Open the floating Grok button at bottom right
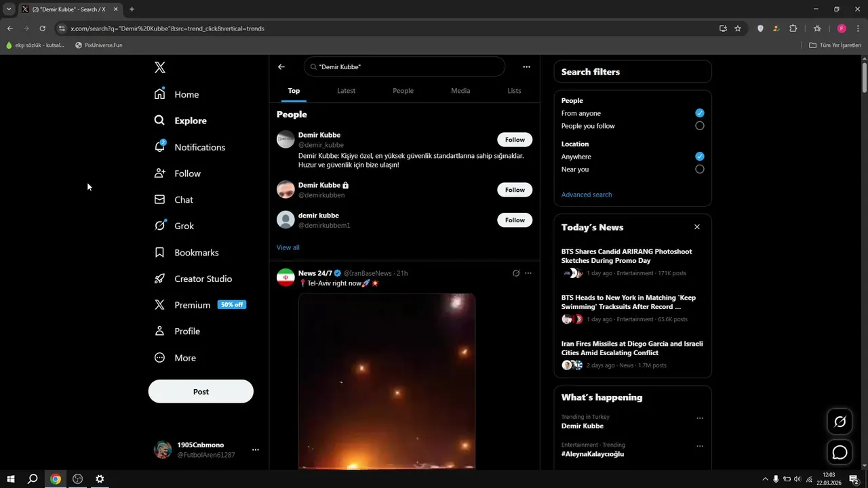Screen dimensions: 868x488 (x=840, y=422)
